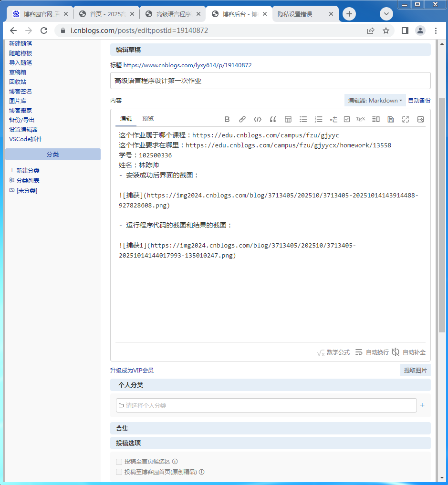Toggle 数学公式 math formula option
This screenshot has width=448, height=485.
[333, 352]
